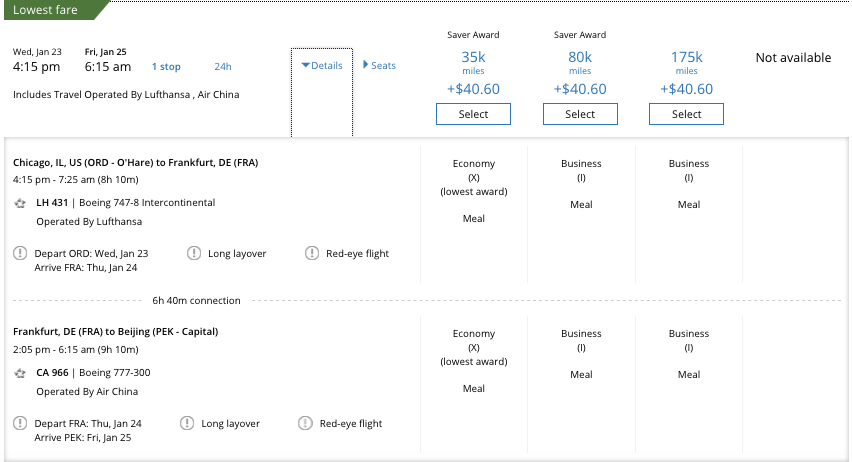Click the 175k miles price text
The width and height of the screenshot is (852, 462).
click(x=686, y=58)
